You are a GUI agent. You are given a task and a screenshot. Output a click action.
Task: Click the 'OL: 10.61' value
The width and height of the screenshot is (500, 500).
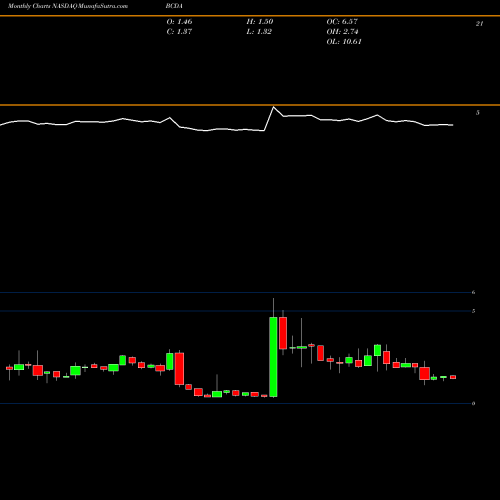click(x=344, y=42)
